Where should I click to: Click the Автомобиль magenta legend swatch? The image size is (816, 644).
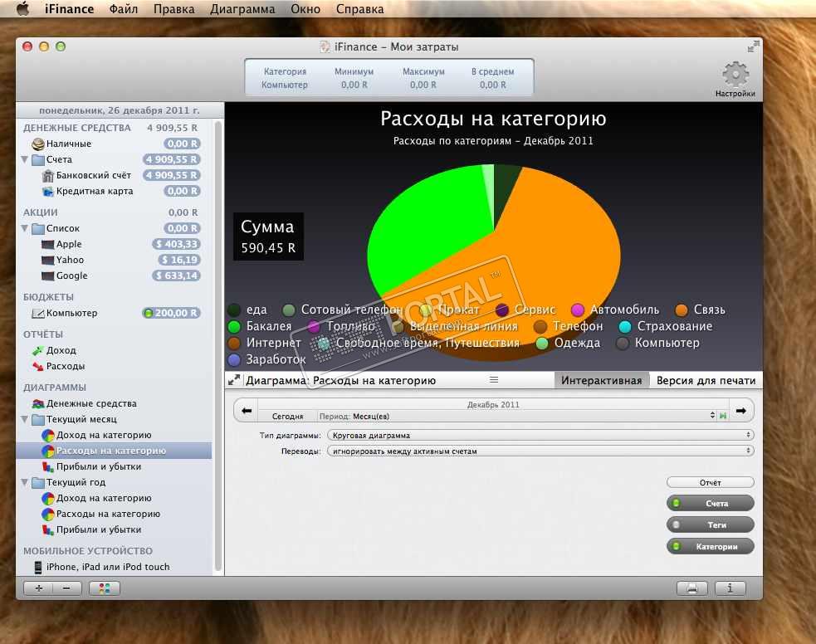(x=578, y=310)
